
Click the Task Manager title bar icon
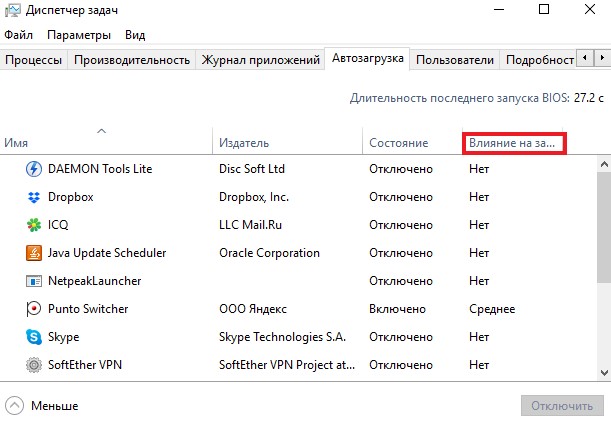pos(12,10)
